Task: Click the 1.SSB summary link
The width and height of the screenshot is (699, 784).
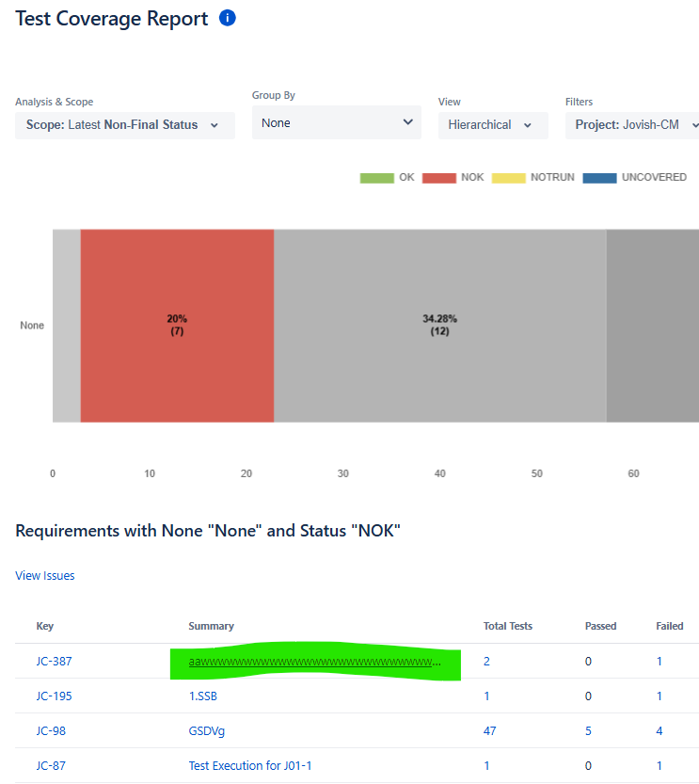Action: 203,696
